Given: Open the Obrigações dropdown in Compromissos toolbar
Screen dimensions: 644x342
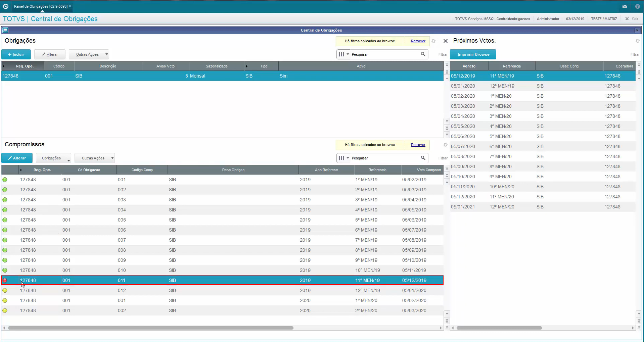Looking at the screenshot, I should pyautogui.click(x=53, y=158).
